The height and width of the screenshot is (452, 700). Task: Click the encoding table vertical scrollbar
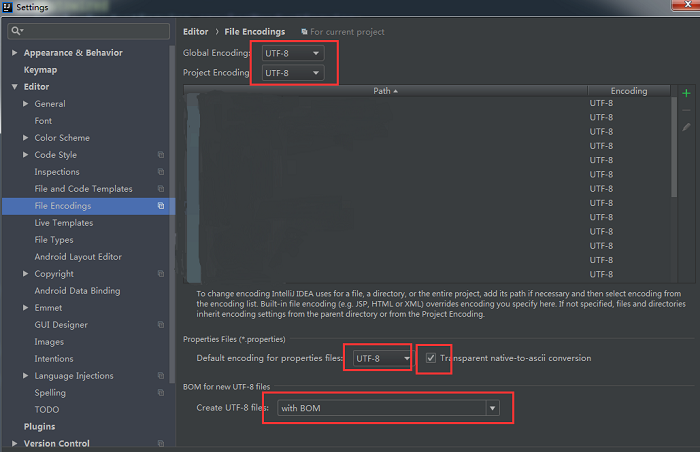click(x=674, y=147)
